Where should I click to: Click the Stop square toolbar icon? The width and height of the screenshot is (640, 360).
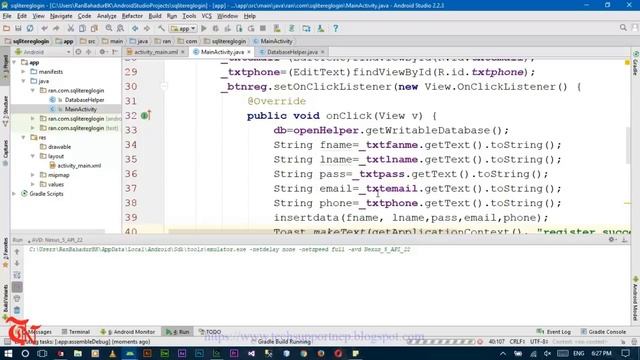(x=263, y=28)
